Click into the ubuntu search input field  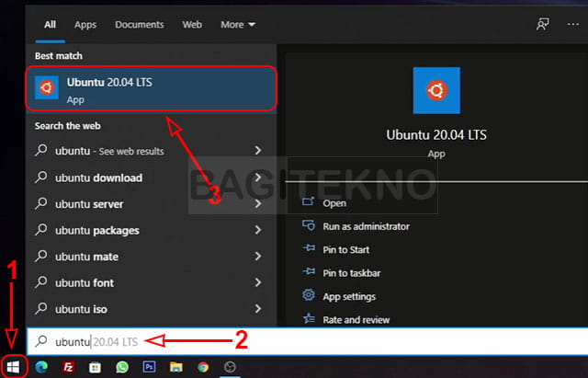point(308,341)
